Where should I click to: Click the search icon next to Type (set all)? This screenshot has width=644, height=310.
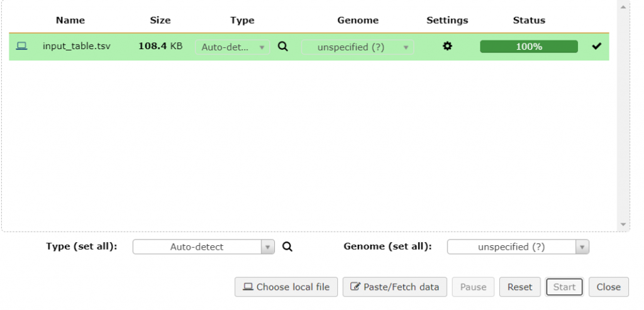click(x=287, y=247)
